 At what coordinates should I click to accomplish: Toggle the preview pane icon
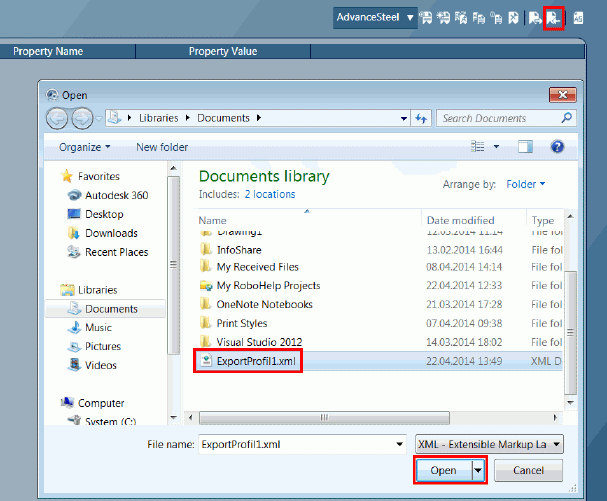click(x=525, y=147)
